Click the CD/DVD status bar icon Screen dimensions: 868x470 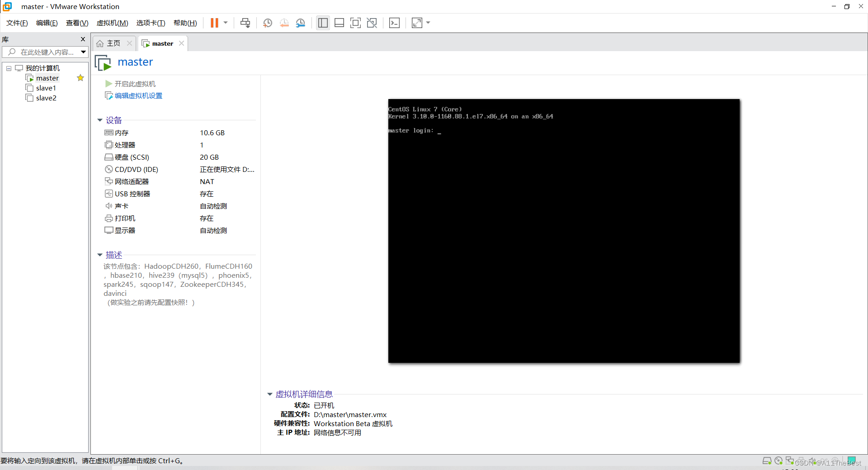pos(778,461)
